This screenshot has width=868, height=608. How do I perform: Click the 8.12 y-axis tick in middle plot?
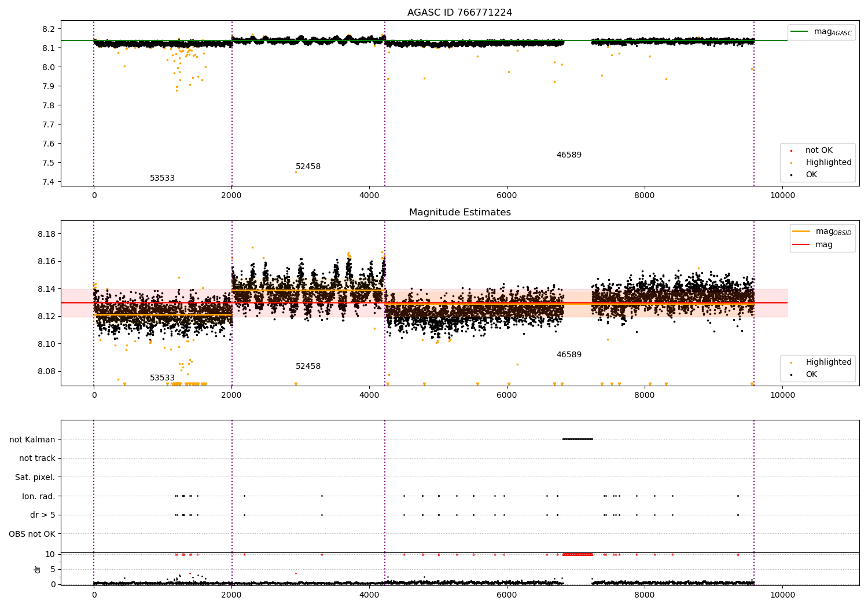coord(46,317)
